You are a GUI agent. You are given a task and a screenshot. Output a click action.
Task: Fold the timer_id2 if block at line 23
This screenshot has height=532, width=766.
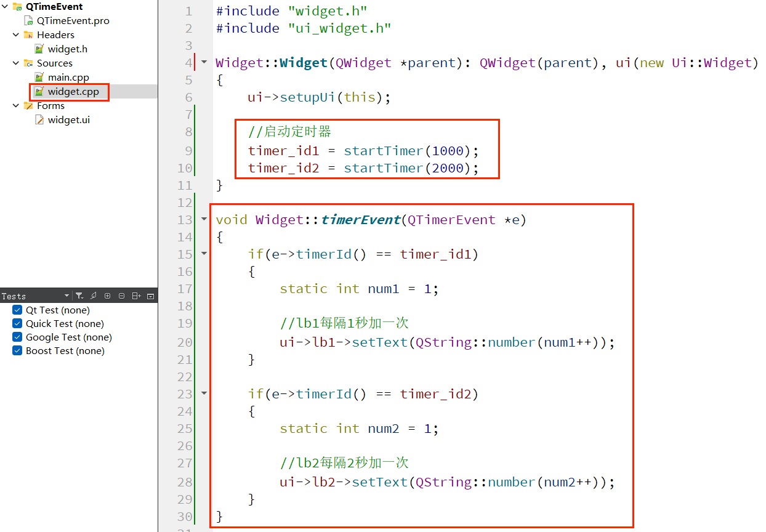204,394
